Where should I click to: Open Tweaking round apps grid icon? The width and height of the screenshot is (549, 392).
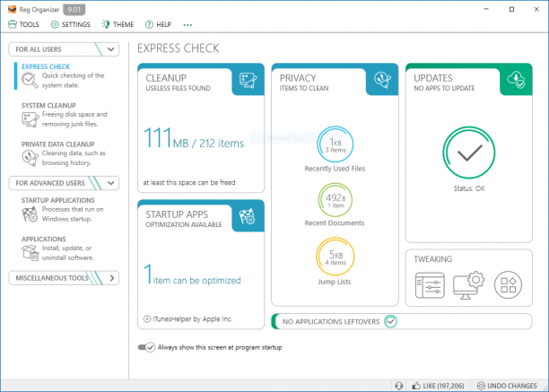point(508,285)
